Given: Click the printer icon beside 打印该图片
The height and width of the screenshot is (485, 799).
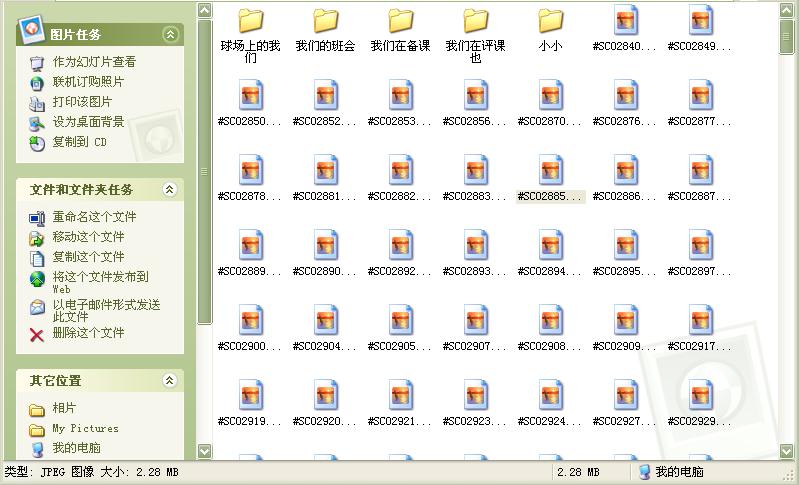Looking at the screenshot, I should [x=37, y=103].
